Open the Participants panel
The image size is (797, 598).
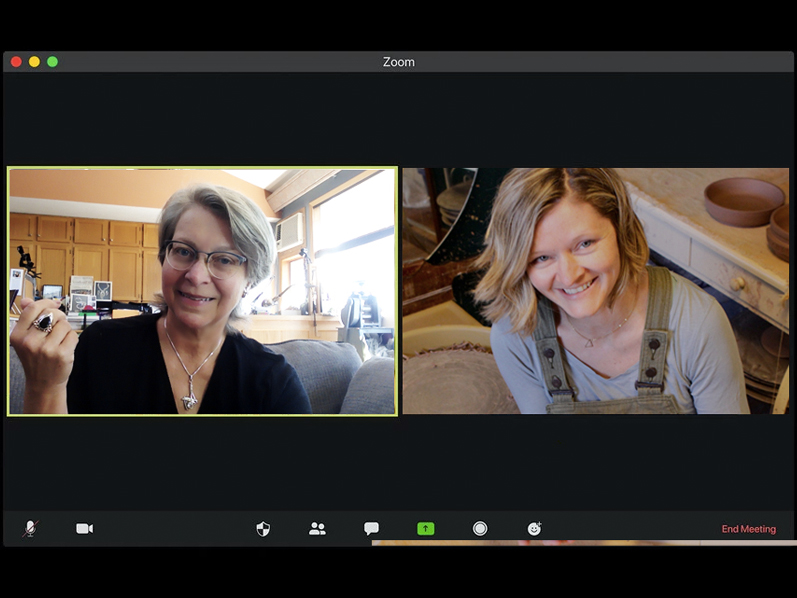[317, 529]
